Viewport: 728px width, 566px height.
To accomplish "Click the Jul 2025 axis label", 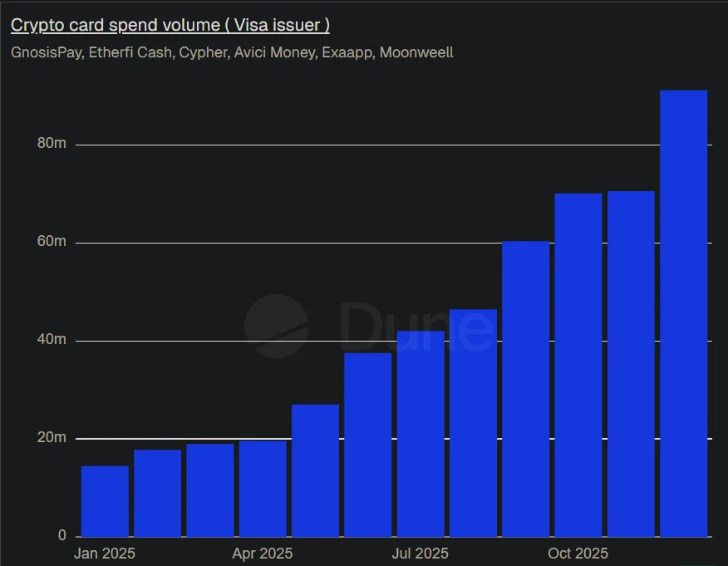I will click(x=420, y=553).
